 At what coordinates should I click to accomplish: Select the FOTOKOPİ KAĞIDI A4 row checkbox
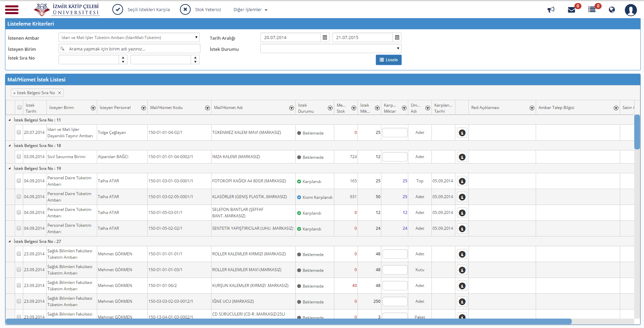[x=19, y=181]
